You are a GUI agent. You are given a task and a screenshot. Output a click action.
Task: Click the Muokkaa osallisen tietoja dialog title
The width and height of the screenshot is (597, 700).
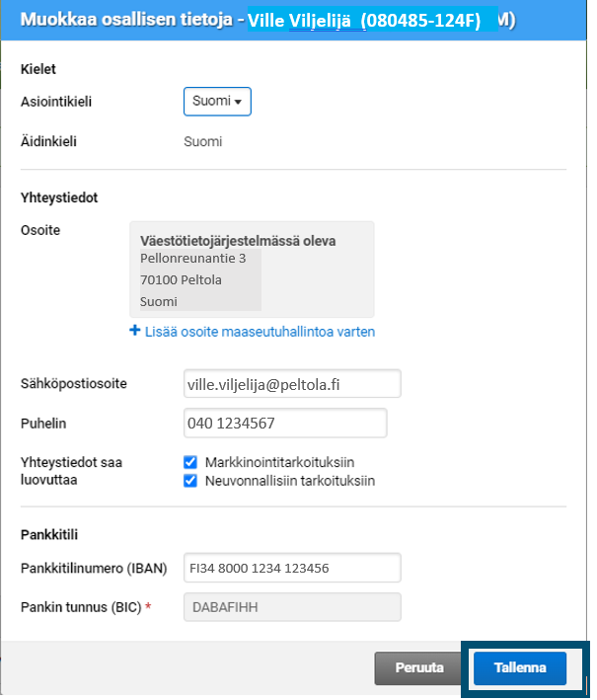point(130,20)
